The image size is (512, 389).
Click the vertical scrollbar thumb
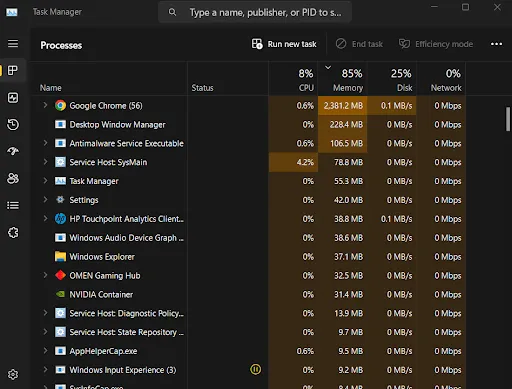[508, 119]
